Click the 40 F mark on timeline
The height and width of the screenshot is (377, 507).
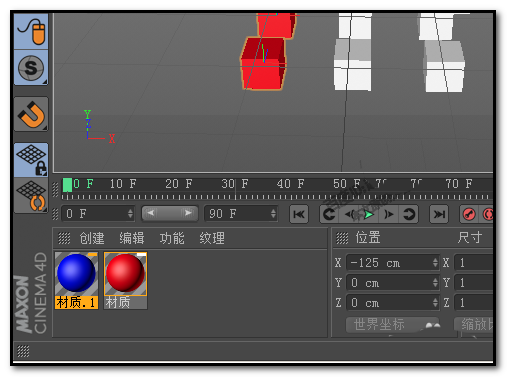pyautogui.click(x=291, y=184)
